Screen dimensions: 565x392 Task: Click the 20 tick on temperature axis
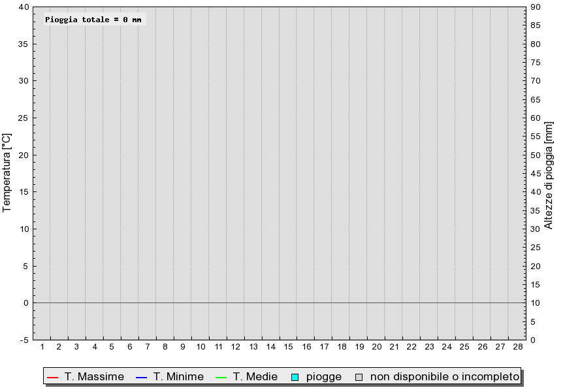tap(24, 155)
